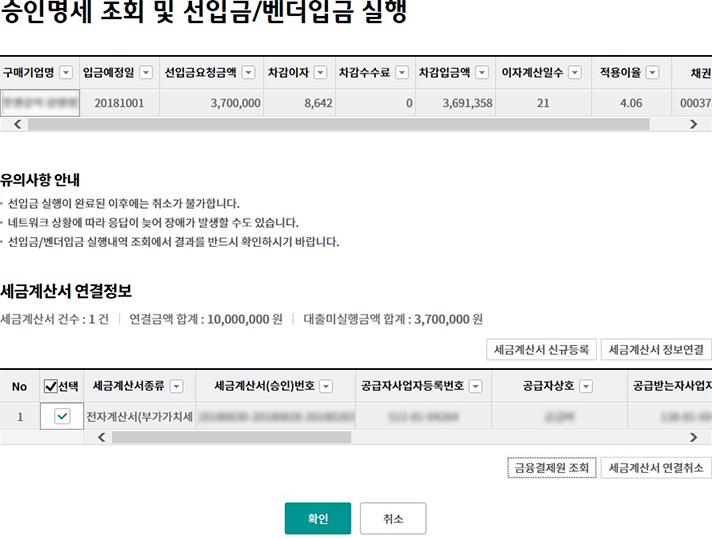Image resolution: width=712 pixels, height=539 pixels.
Task: Open 세금계산서종류 column filter dropdown
Action: [x=177, y=386]
